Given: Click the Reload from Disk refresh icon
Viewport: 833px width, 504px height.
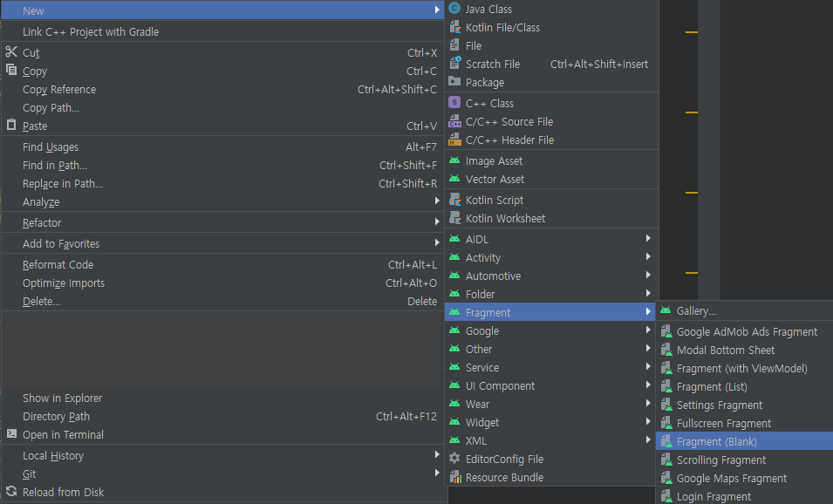Looking at the screenshot, I should coord(12,492).
